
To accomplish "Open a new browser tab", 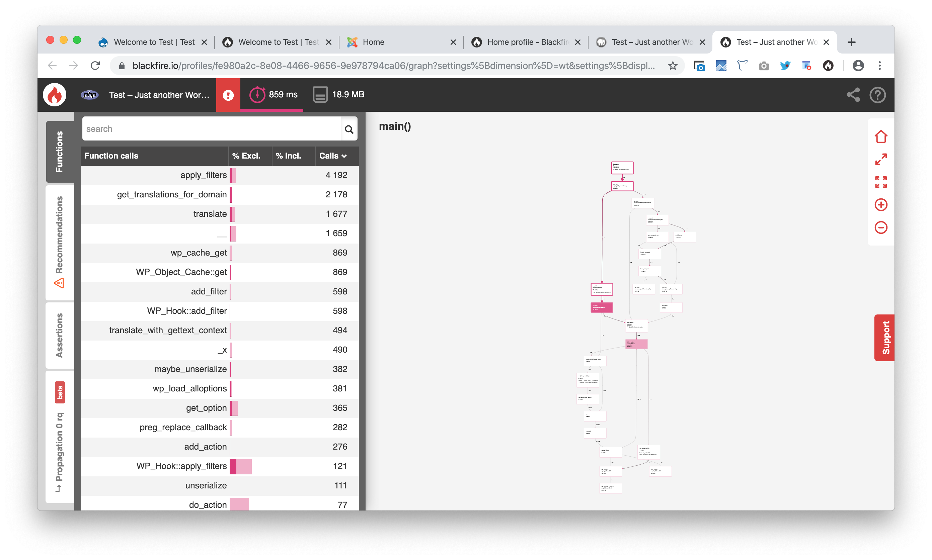I will click(x=851, y=42).
